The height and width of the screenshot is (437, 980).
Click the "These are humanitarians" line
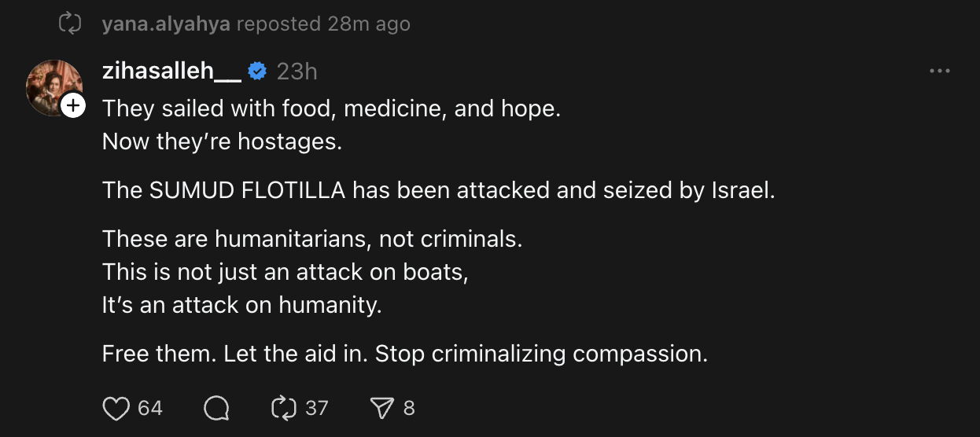coord(312,238)
